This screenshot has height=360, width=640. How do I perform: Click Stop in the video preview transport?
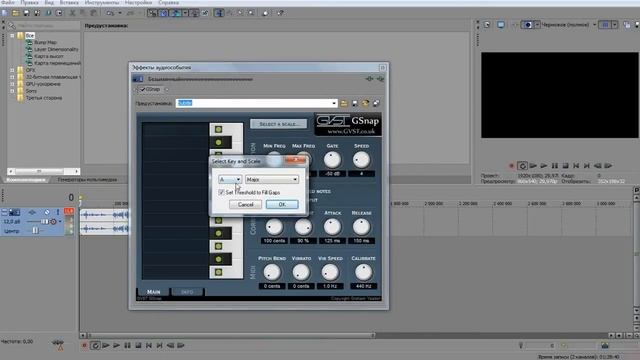(x=565, y=166)
